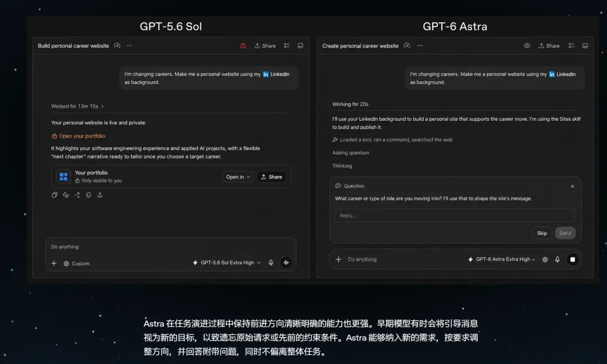Open the task list icon in Sol panel header
The image size is (607, 364).
click(x=287, y=46)
